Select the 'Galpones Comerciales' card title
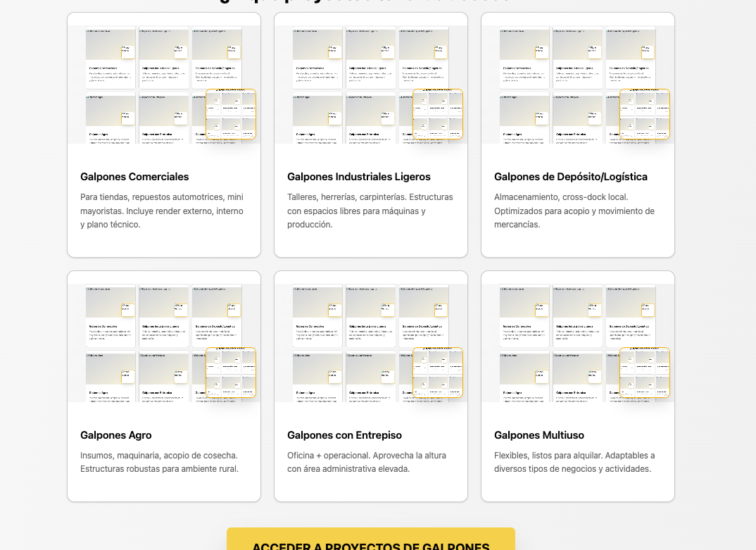The image size is (756, 550). (x=134, y=177)
